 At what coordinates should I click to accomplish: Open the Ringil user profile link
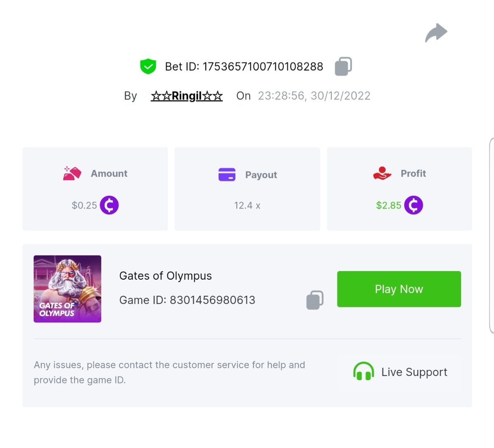(x=186, y=96)
